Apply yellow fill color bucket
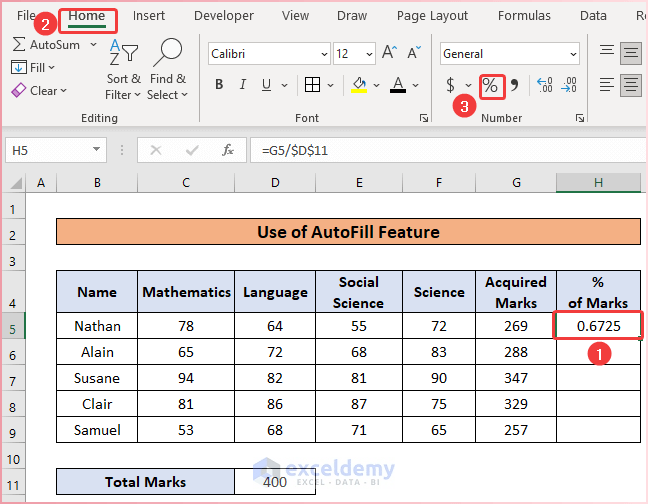The width and height of the screenshot is (648, 504). pos(359,85)
